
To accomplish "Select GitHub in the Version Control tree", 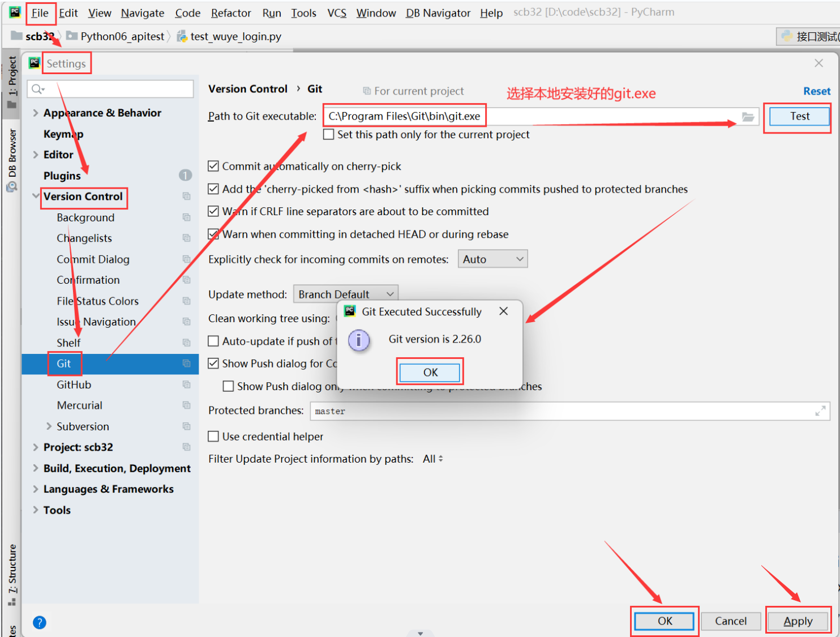I will point(74,384).
